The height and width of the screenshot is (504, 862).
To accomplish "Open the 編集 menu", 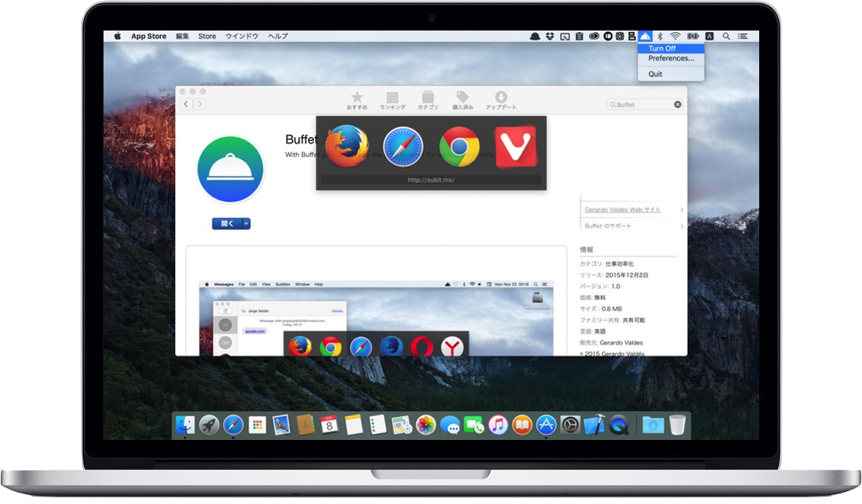I will coord(182,36).
